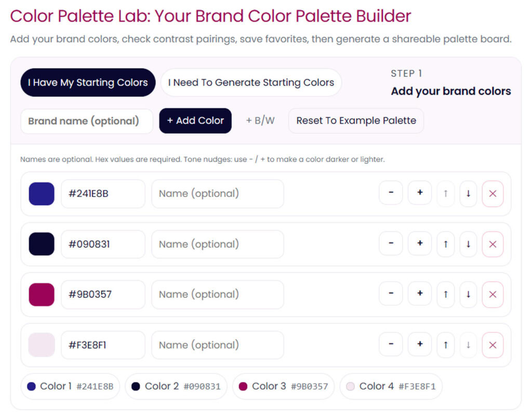
Task: Move the #090831 color up in the list
Action: point(445,243)
